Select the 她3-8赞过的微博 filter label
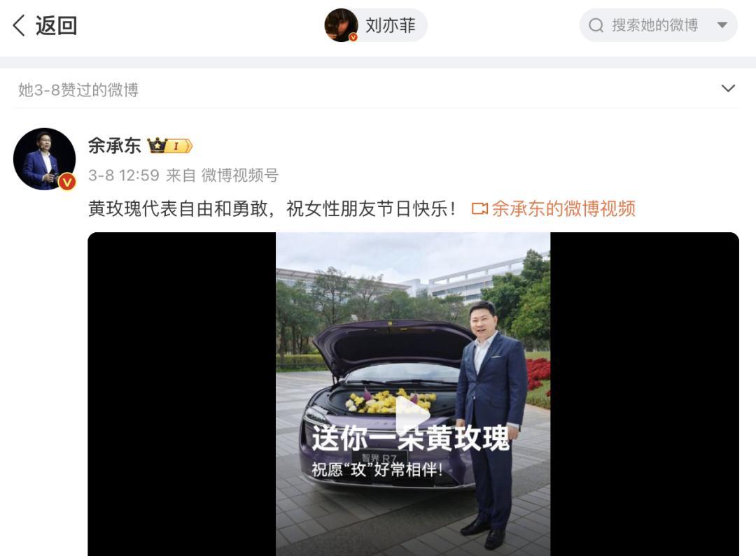Screen dimensions: 756x556 point(78,90)
